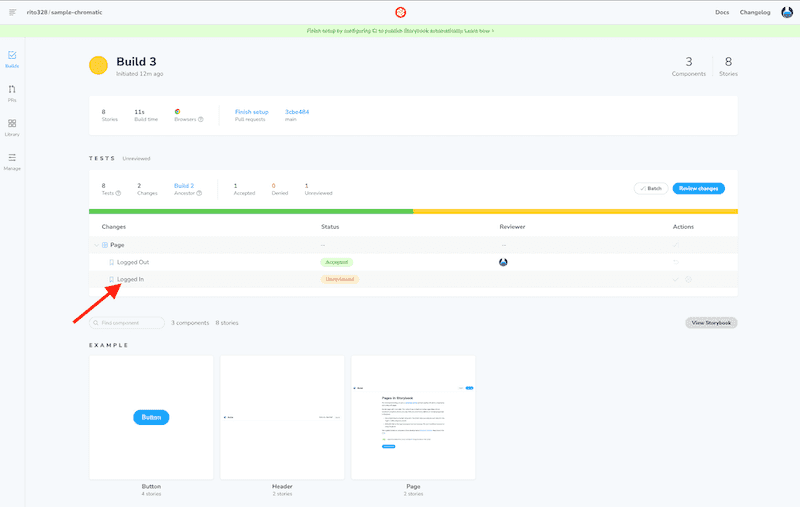Open the Logged Out story row
Screen dimensions: 800x507
tap(133, 262)
